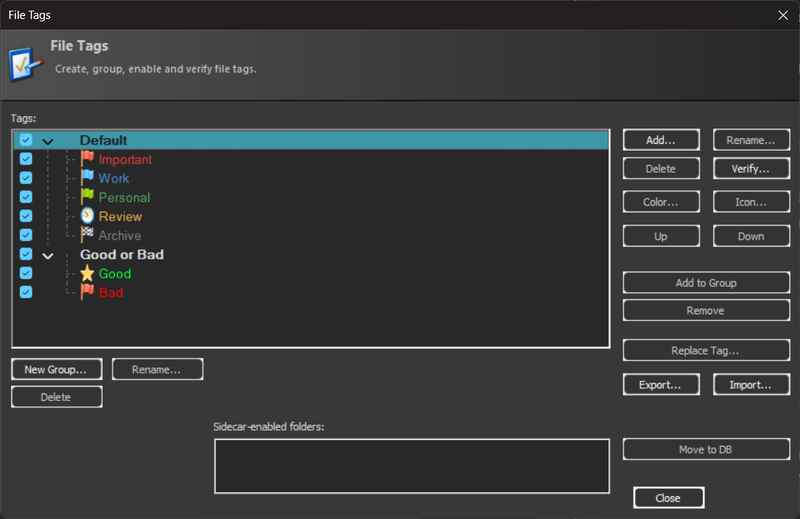Click the Rename... button beside Add
This screenshot has width=800, height=519.
click(751, 140)
